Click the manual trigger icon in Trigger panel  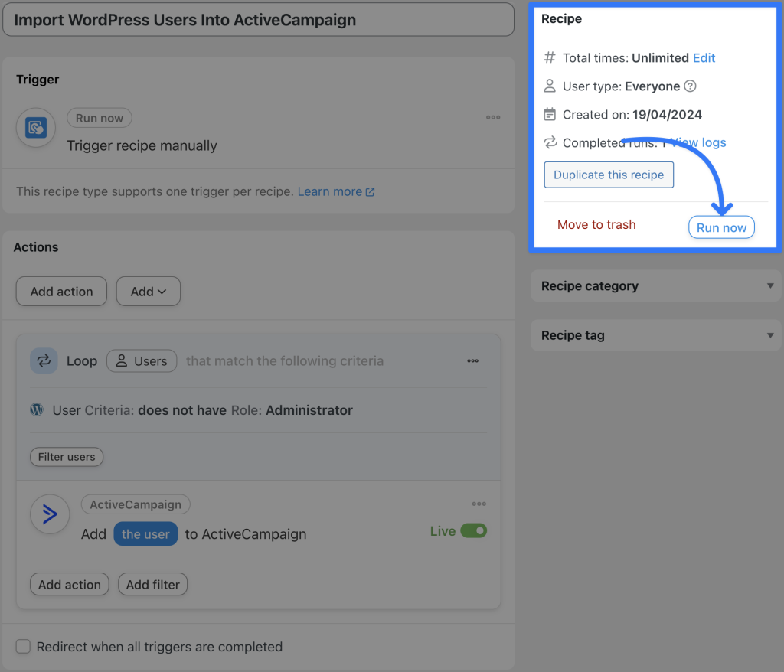(x=35, y=128)
